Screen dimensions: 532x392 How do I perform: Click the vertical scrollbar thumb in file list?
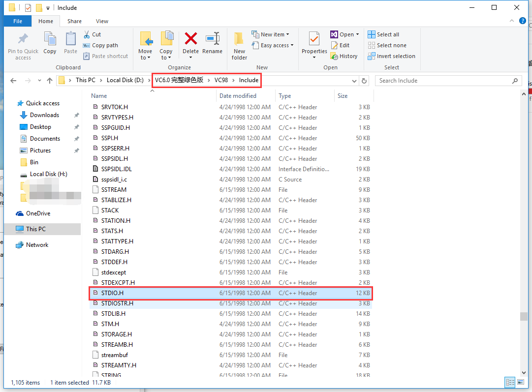(524, 316)
